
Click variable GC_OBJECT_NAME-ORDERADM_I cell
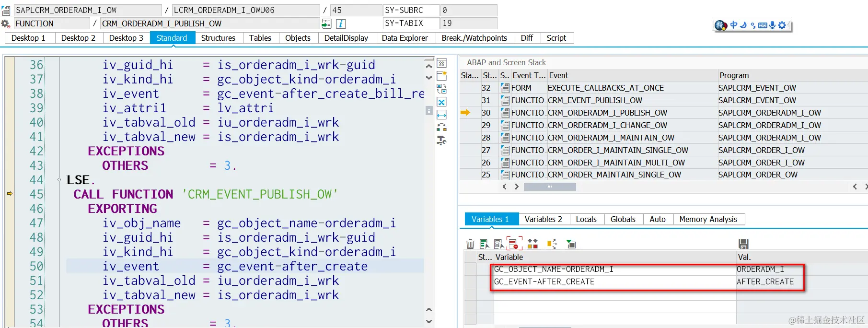point(615,269)
